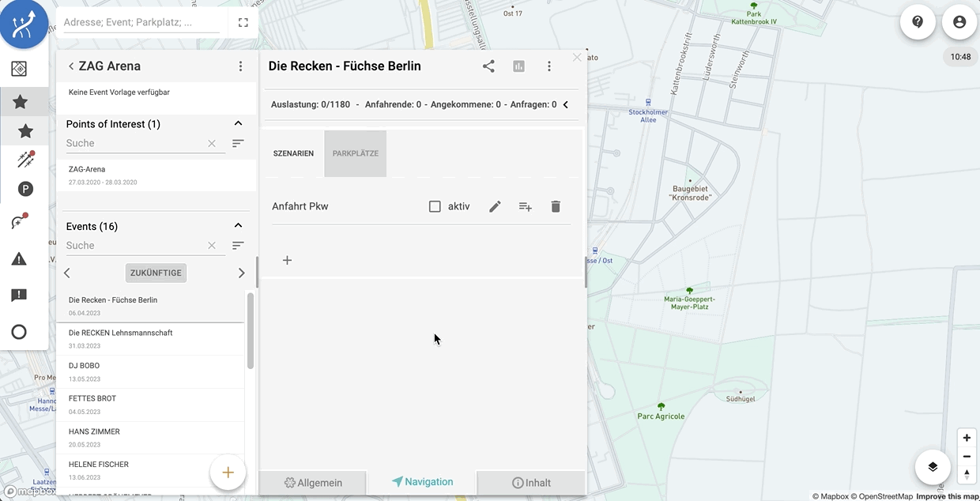This screenshot has width=980, height=501.
Task: Select the HANS ZIMMER event
Action: (150, 438)
